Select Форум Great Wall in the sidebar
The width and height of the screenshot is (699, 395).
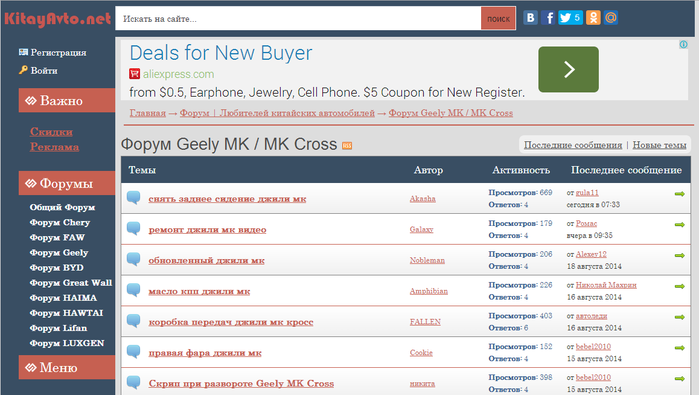pos(71,283)
